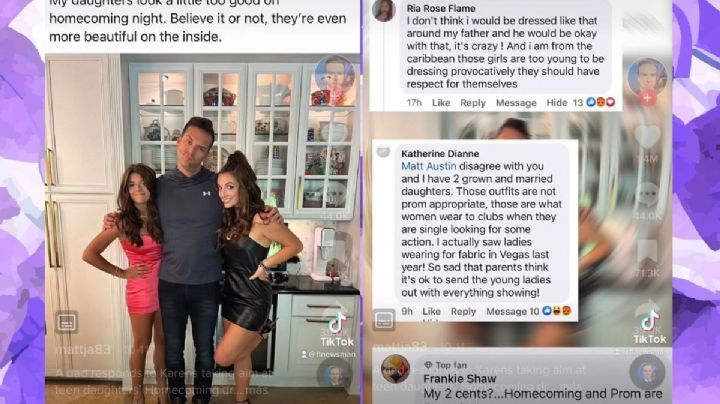
Task: View reactions on Katherine Dianne's comment
Action: (x=557, y=311)
